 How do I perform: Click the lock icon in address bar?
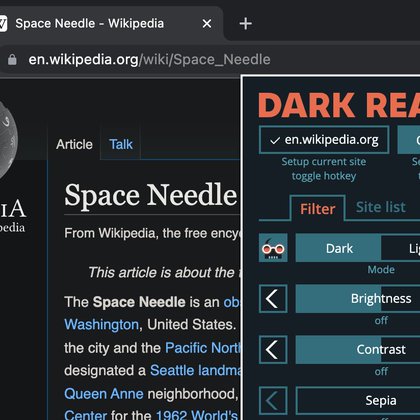[x=12, y=60]
